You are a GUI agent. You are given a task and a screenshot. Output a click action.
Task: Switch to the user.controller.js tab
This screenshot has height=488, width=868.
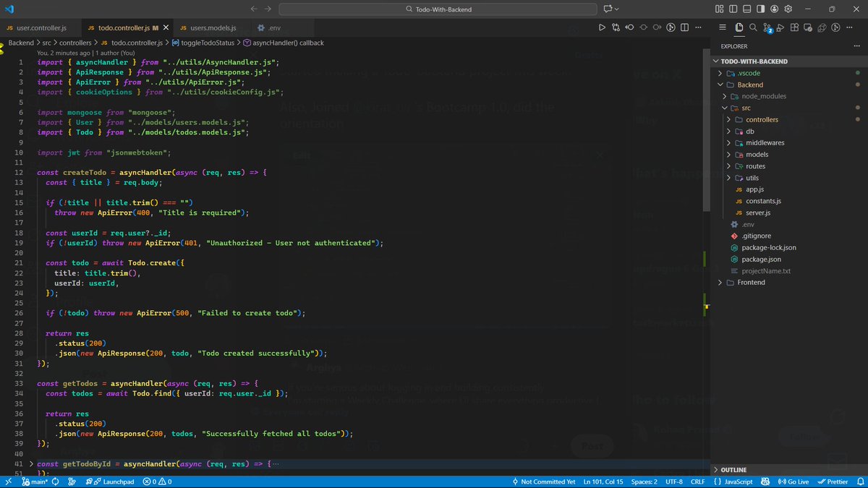(41, 27)
